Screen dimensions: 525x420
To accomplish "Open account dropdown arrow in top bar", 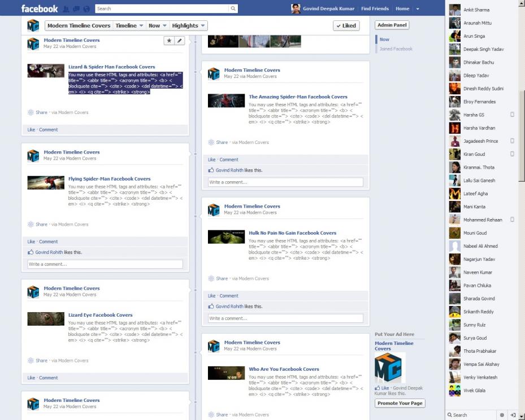I will coord(418,9).
